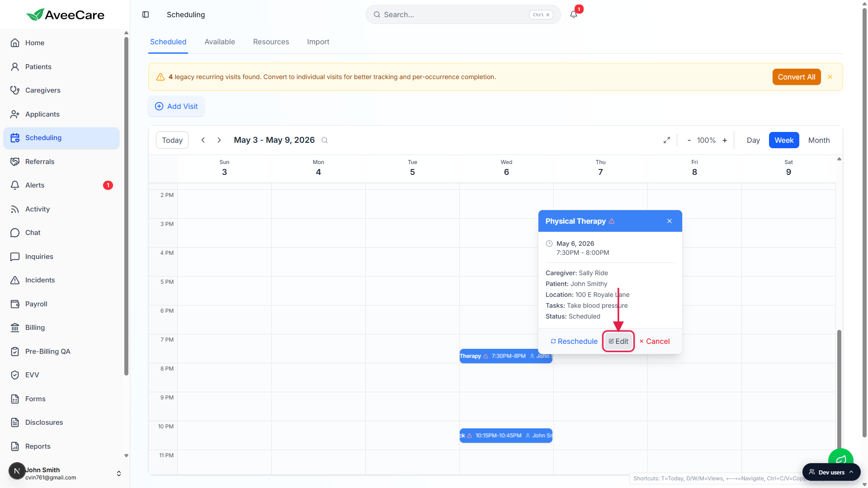Switch the calendar to Month view
The image size is (868, 488).
(819, 140)
